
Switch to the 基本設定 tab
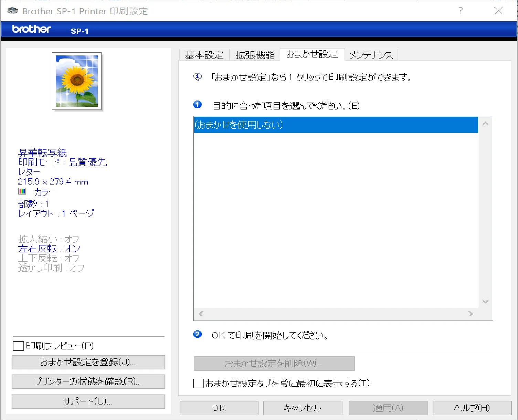point(204,55)
